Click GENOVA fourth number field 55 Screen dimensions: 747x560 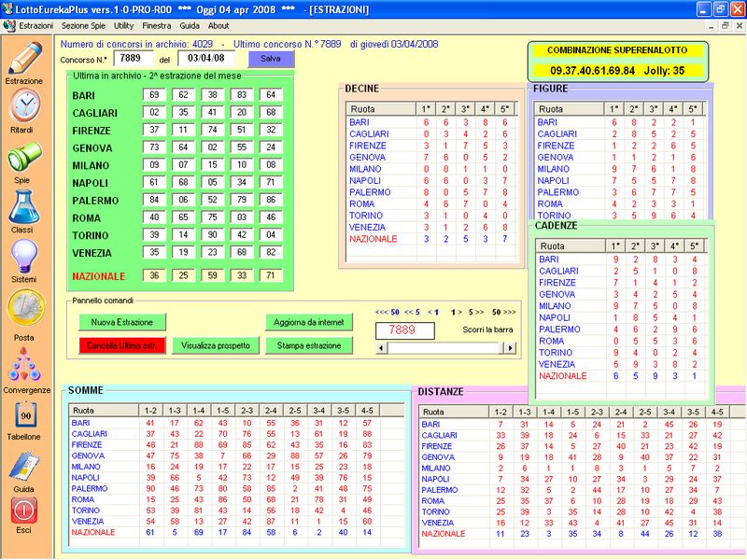pos(242,147)
